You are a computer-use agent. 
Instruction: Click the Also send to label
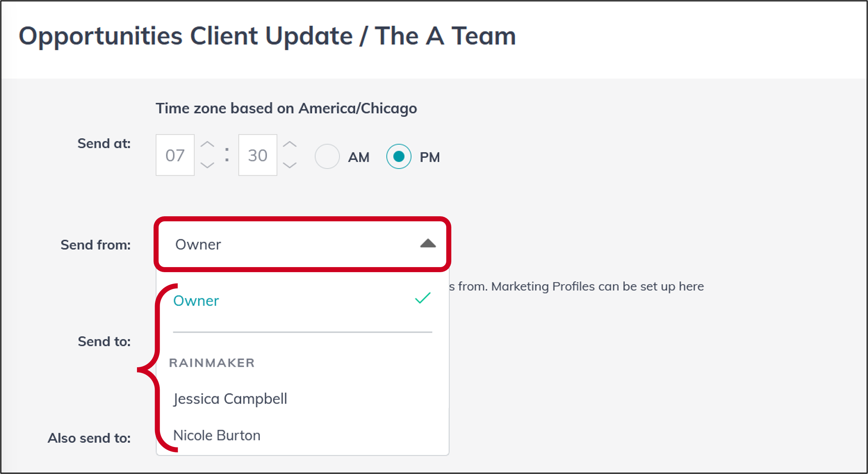coord(89,438)
